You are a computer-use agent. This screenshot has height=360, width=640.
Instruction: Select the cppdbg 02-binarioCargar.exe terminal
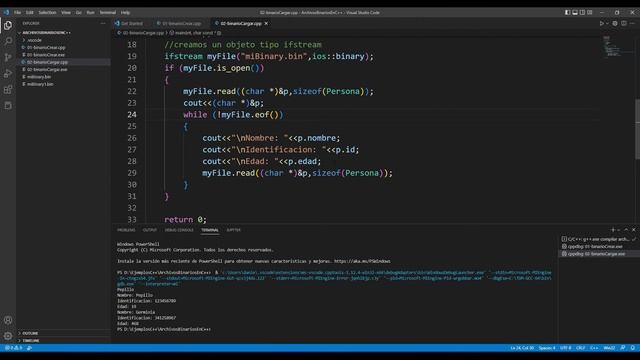pyautogui.click(x=598, y=254)
